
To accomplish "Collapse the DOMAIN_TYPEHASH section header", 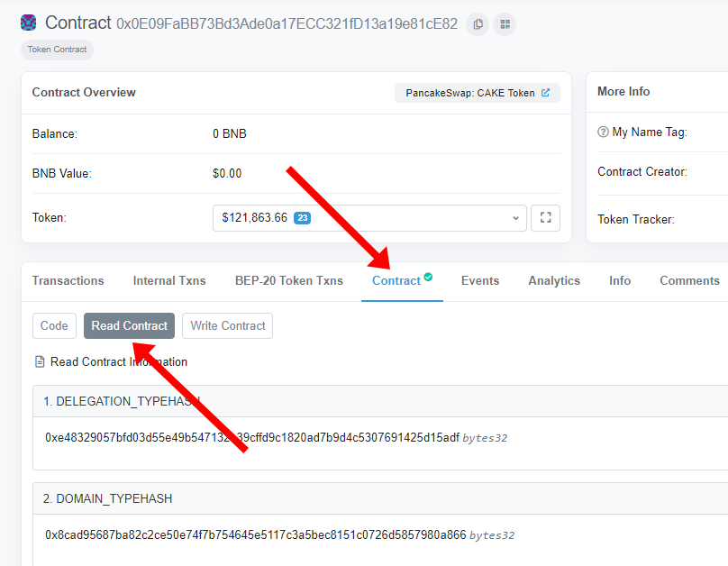I will click(x=108, y=498).
